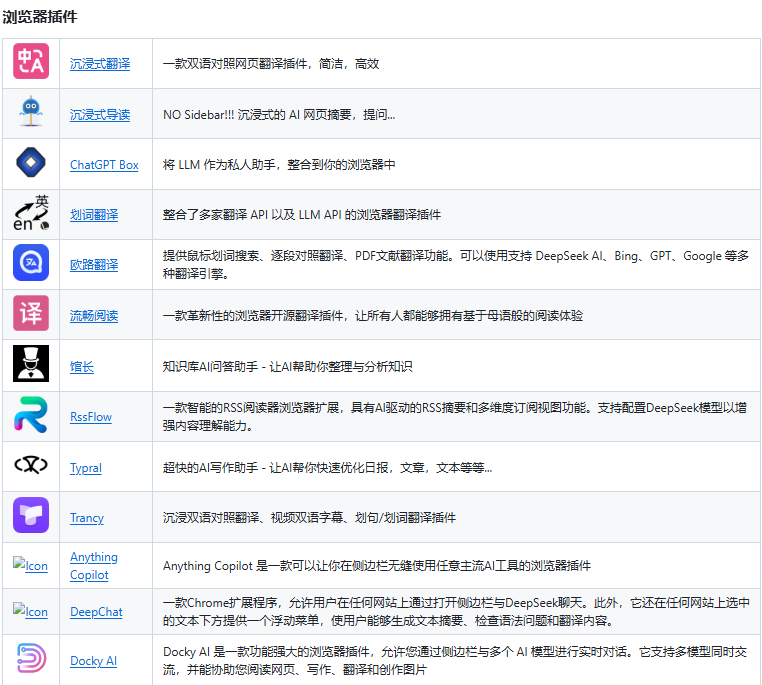
Task: Click the broken Icon image beside Anything Copilot
Action: 30,565
